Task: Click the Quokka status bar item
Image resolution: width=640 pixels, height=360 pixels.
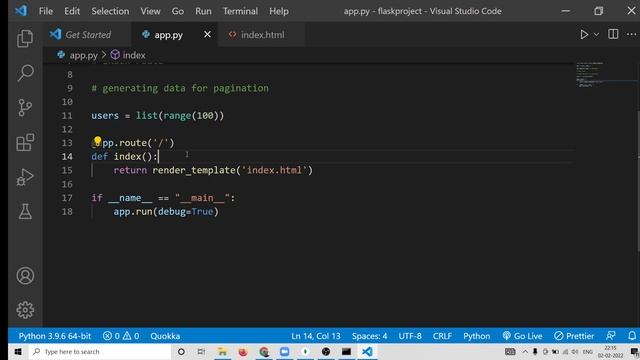Action: (x=165, y=336)
